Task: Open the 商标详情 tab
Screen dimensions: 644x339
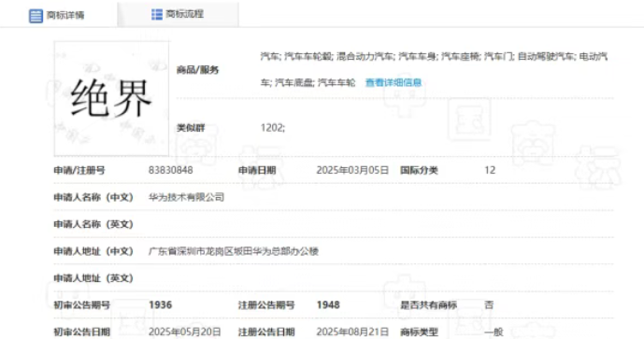Action: point(57,15)
